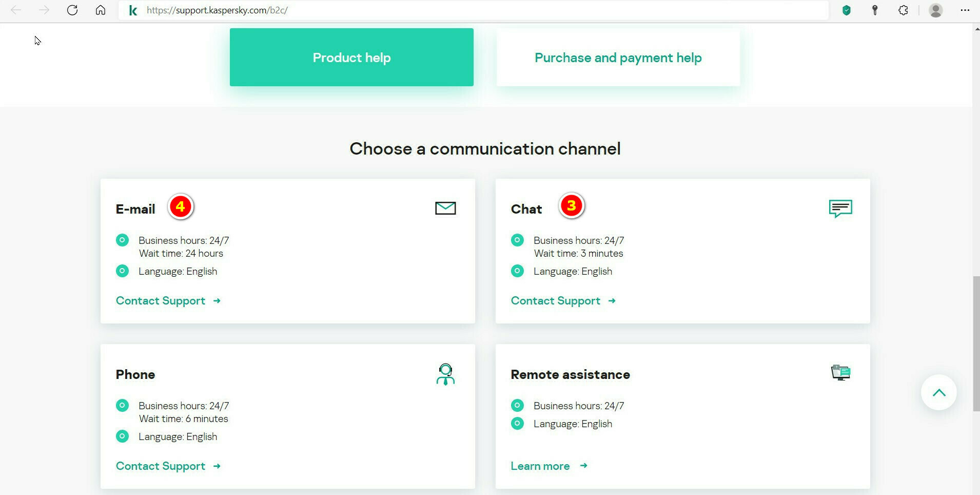The image size is (980, 495).
Task: Switch to Purchase and payment help
Action: click(x=618, y=58)
